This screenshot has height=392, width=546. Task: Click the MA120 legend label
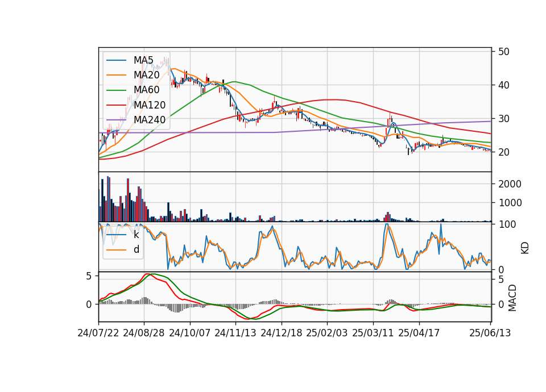(150, 105)
